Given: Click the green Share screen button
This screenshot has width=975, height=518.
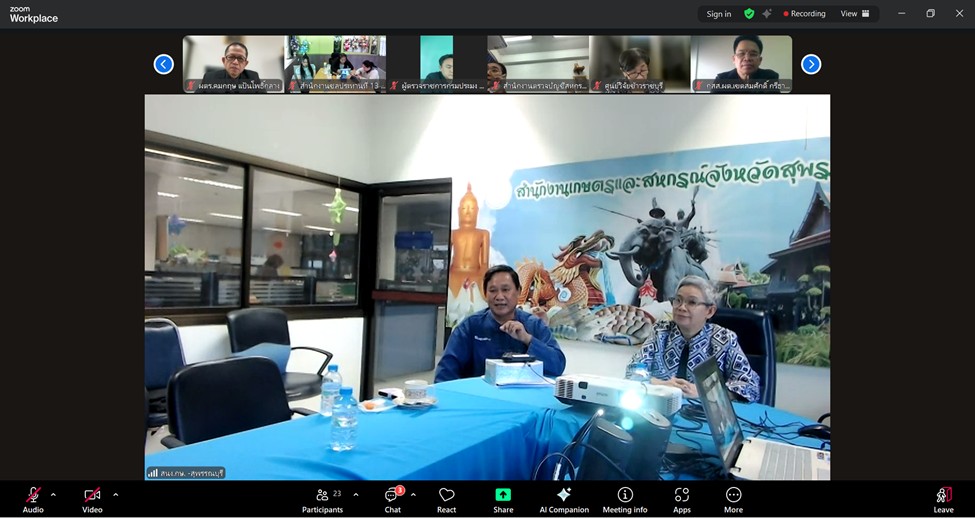Looking at the screenshot, I should [503, 496].
